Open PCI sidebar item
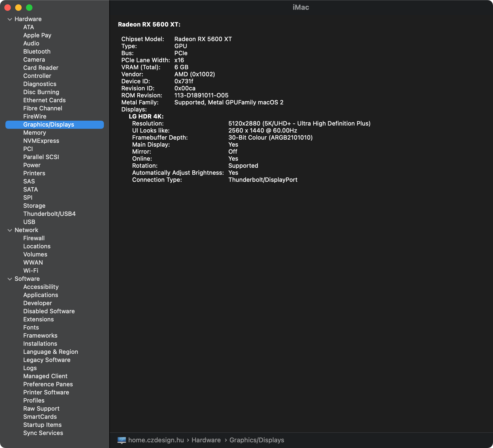The height and width of the screenshot is (448, 493). pos(28,149)
